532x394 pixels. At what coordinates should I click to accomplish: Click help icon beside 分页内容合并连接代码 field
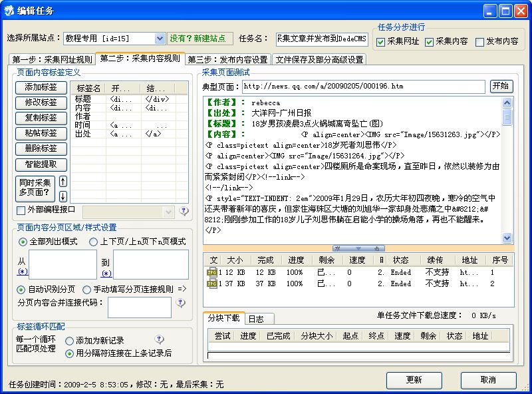coord(180,303)
